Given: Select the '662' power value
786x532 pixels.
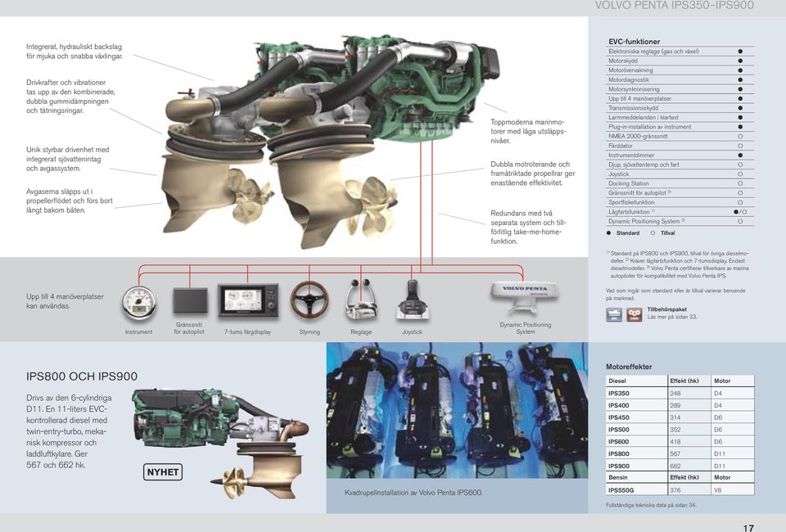Looking at the screenshot, I should coord(675,466).
